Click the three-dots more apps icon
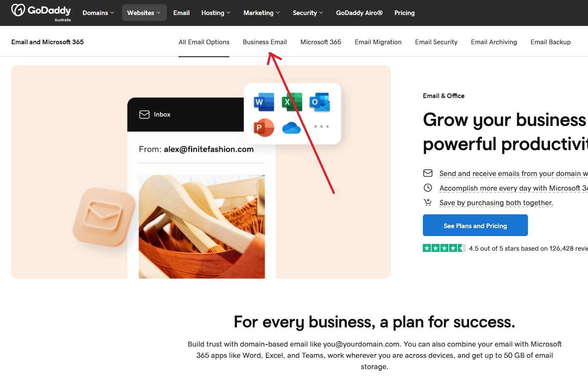 point(322,126)
